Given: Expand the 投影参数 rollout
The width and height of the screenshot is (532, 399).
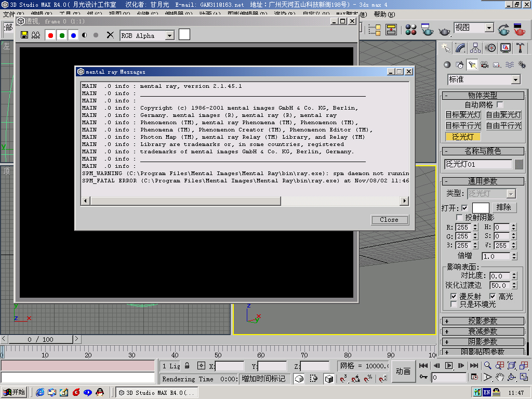Looking at the screenshot, I should tap(483, 321).
